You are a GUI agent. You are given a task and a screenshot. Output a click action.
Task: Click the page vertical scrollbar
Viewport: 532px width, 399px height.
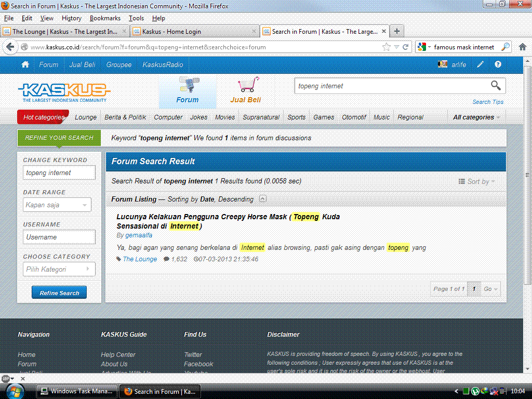coord(527,175)
